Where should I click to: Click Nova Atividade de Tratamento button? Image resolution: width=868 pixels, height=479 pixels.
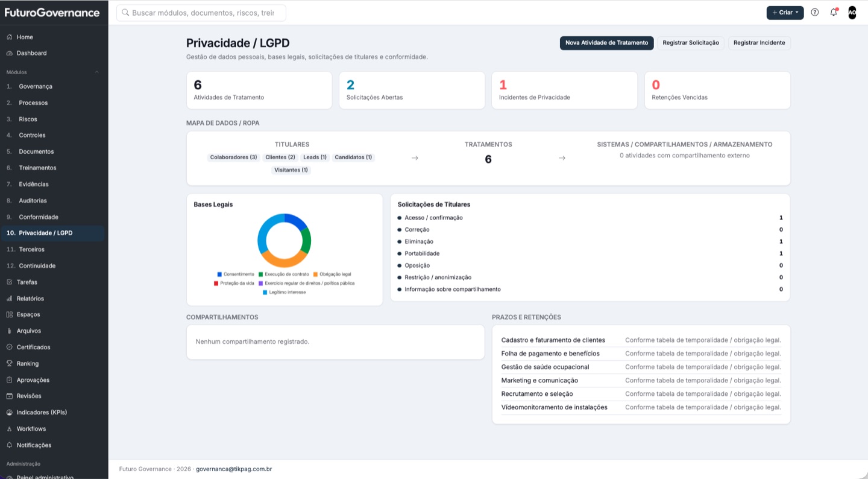(606, 43)
